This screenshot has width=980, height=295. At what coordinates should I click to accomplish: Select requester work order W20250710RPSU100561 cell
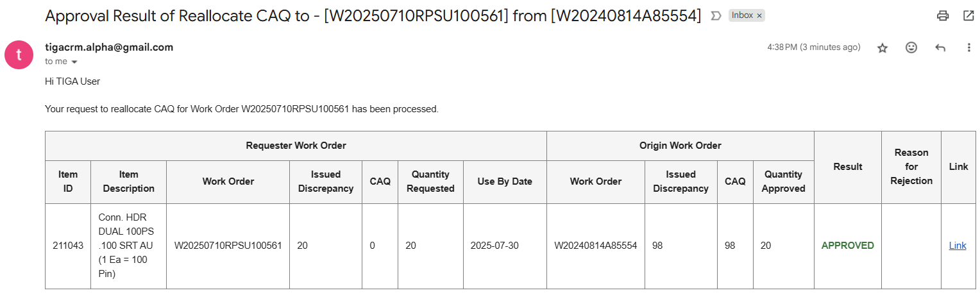(228, 246)
